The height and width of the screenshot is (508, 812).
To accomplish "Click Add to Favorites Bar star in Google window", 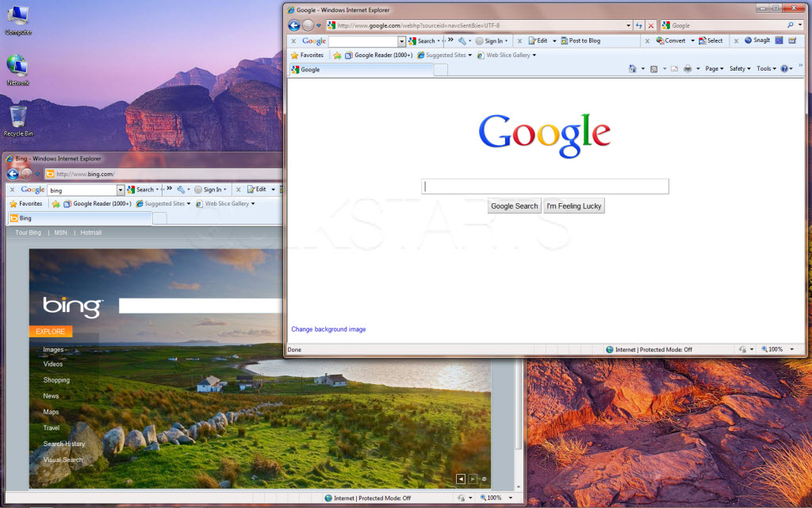I will (x=337, y=55).
